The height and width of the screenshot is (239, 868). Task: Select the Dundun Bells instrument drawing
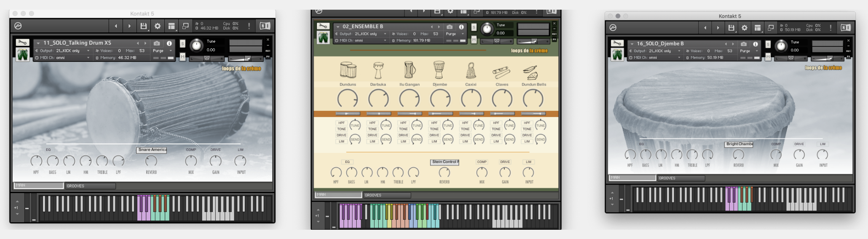[x=531, y=72]
